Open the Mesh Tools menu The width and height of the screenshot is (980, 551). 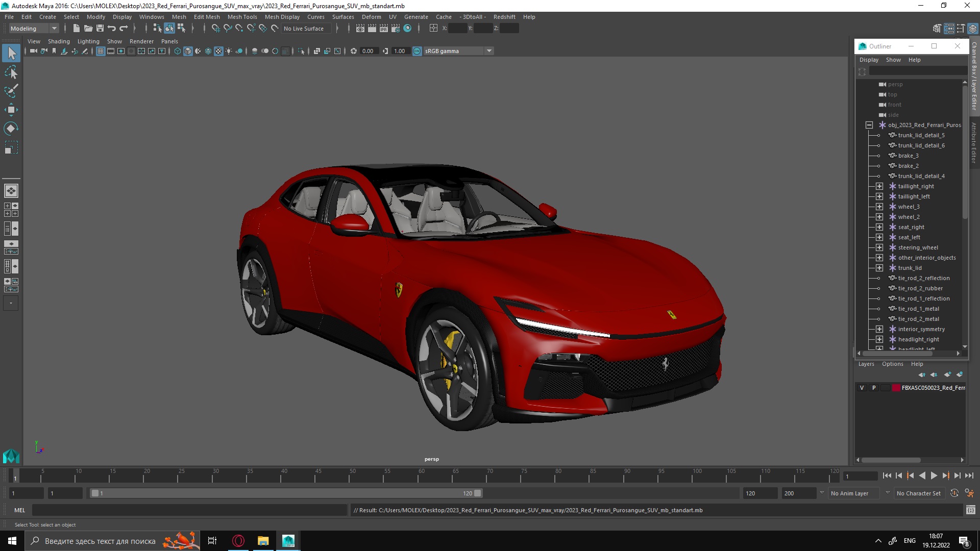tap(242, 17)
